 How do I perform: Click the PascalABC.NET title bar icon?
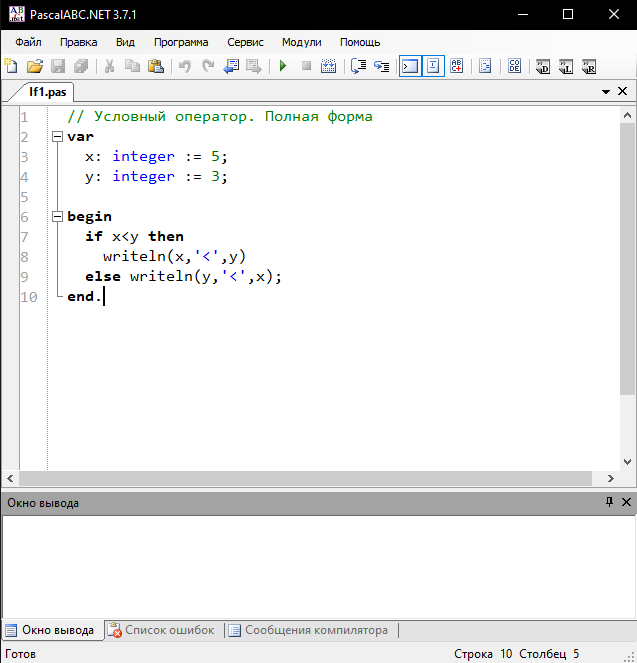pyautogui.click(x=16, y=14)
